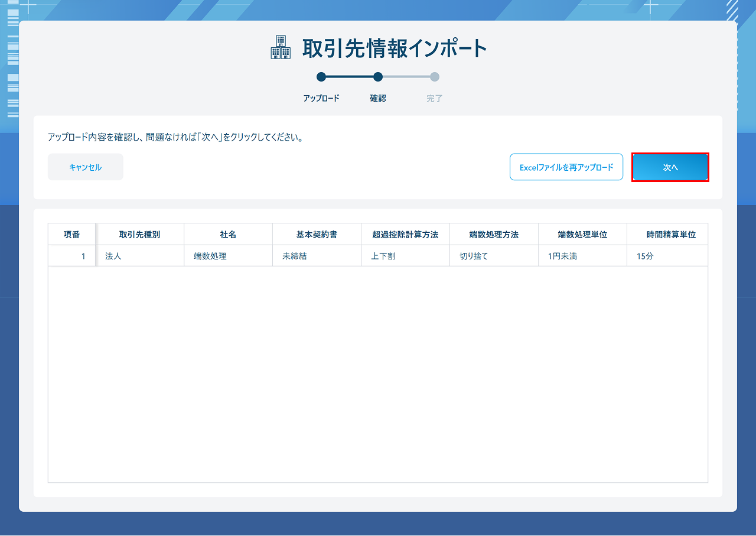The image size is (756, 536).
Task: Click the 次へ button
Action: tap(670, 167)
